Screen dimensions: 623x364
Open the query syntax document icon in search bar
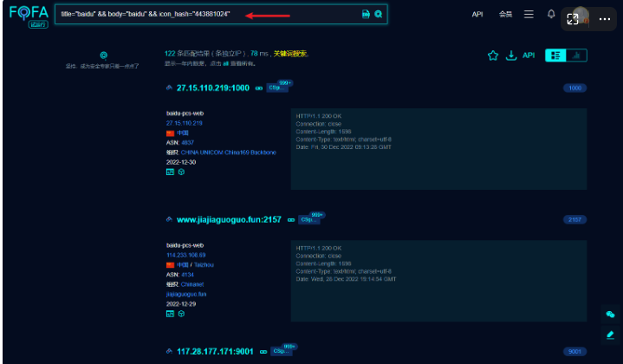366,14
